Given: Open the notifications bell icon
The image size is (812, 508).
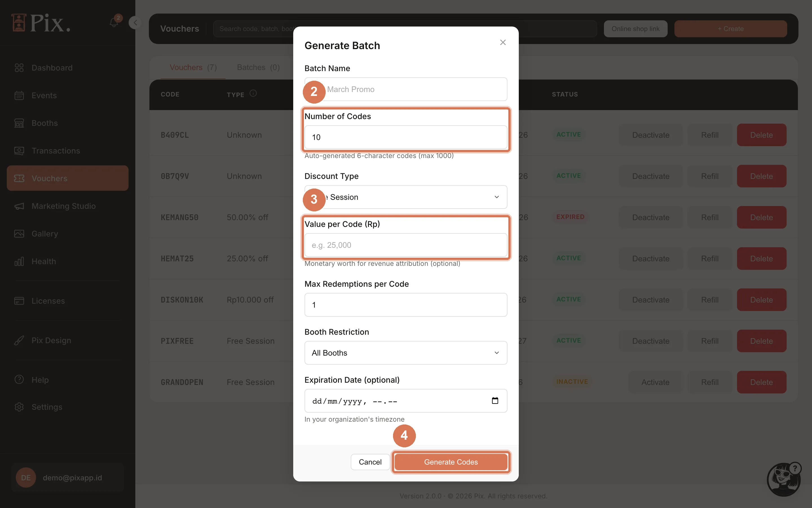Looking at the screenshot, I should tap(114, 23).
